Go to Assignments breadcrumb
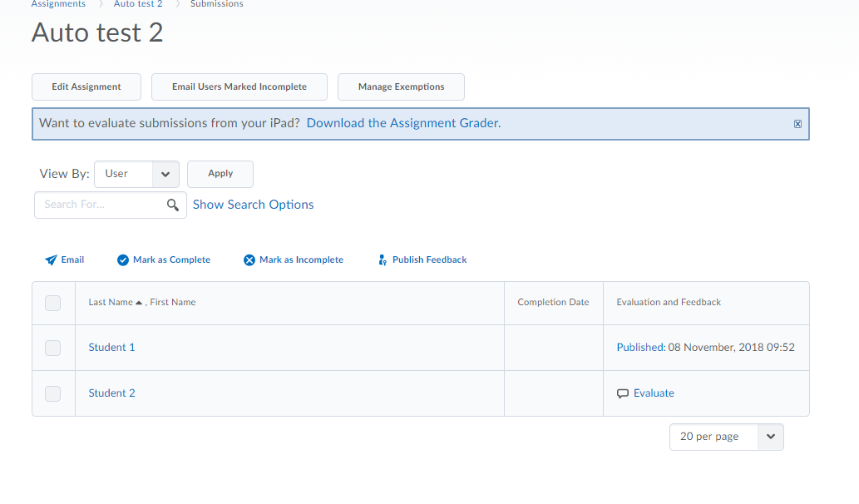 click(x=58, y=4)
